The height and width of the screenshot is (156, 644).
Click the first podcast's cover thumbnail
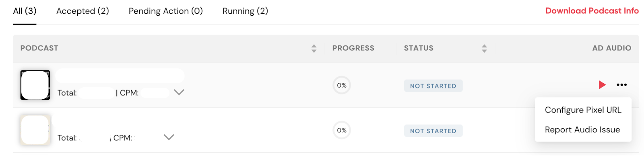pos(35,85)
